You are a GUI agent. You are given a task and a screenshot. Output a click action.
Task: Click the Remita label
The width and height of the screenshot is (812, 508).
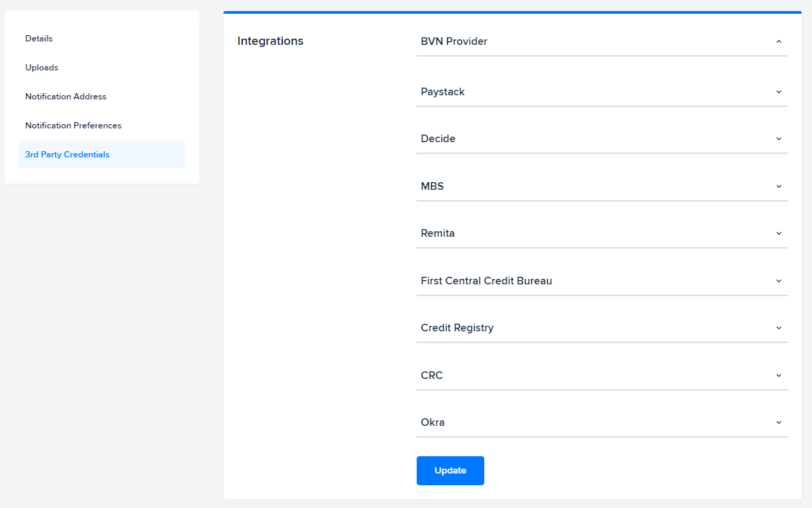pos(437,233)
